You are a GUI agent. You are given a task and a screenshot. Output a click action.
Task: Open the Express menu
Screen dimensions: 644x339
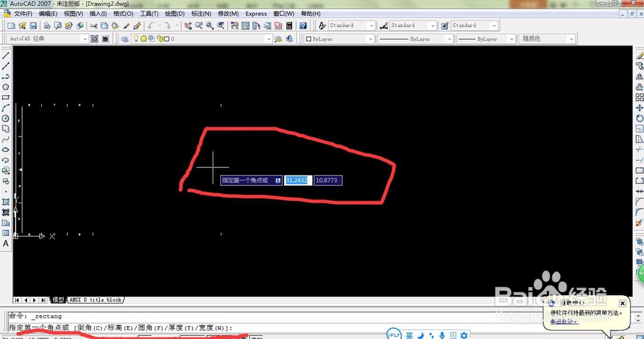[256, 14]
